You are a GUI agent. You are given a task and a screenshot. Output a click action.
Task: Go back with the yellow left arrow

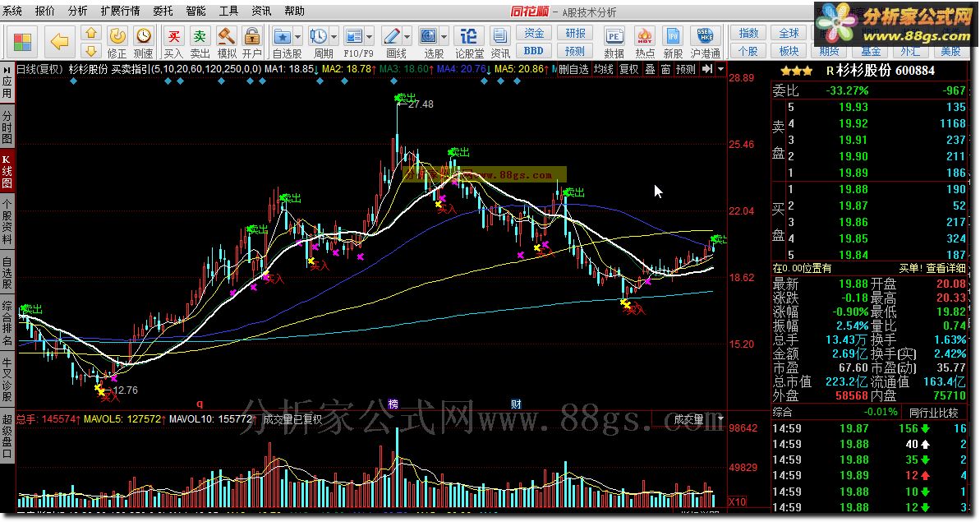tap(59, 42)
